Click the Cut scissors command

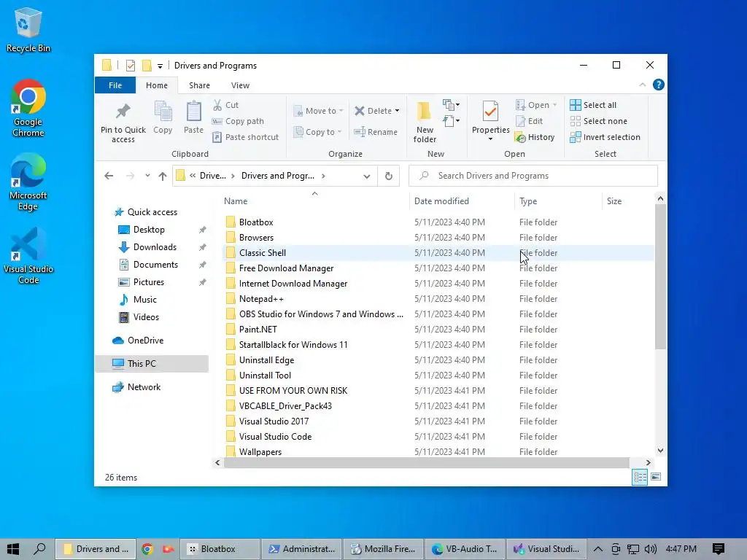226,105
